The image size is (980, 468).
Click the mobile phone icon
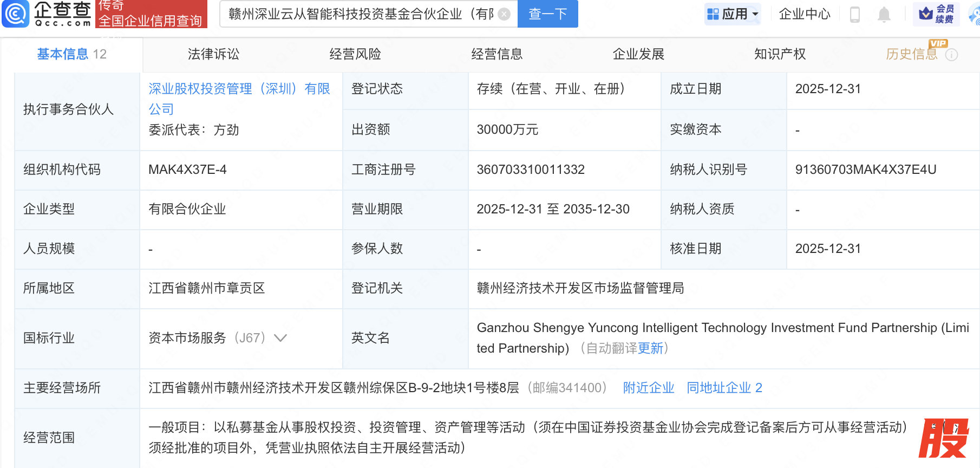pos(855,14)
